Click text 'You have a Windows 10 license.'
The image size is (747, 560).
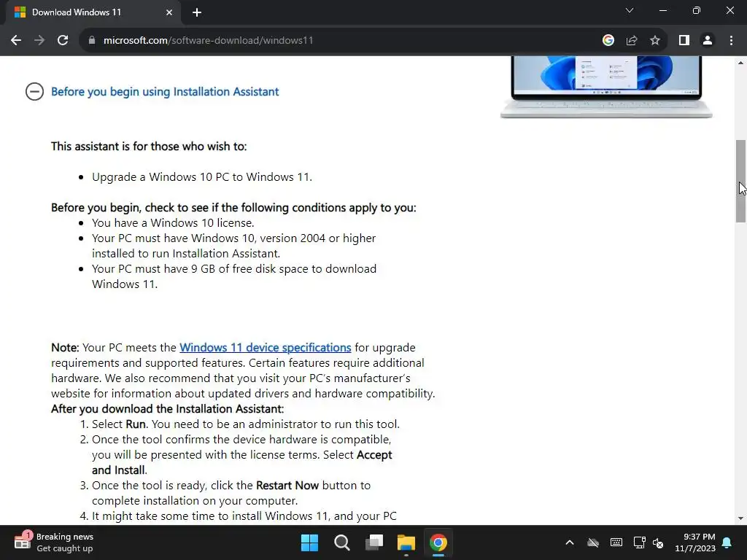[173, 223]
